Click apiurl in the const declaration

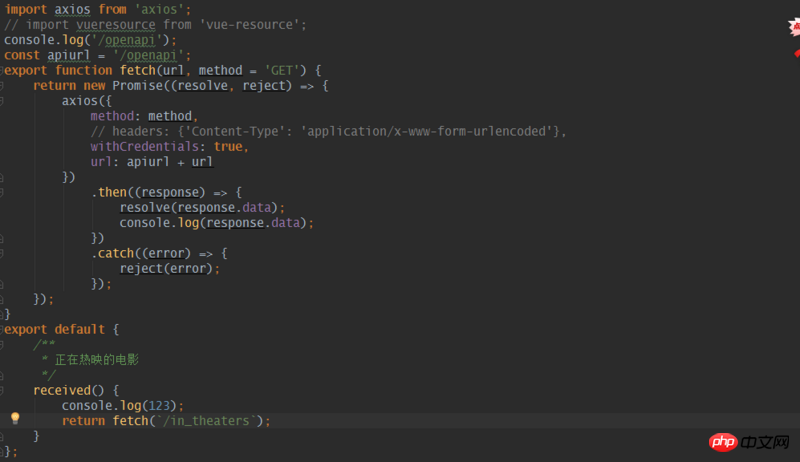[x=68, y=55]
